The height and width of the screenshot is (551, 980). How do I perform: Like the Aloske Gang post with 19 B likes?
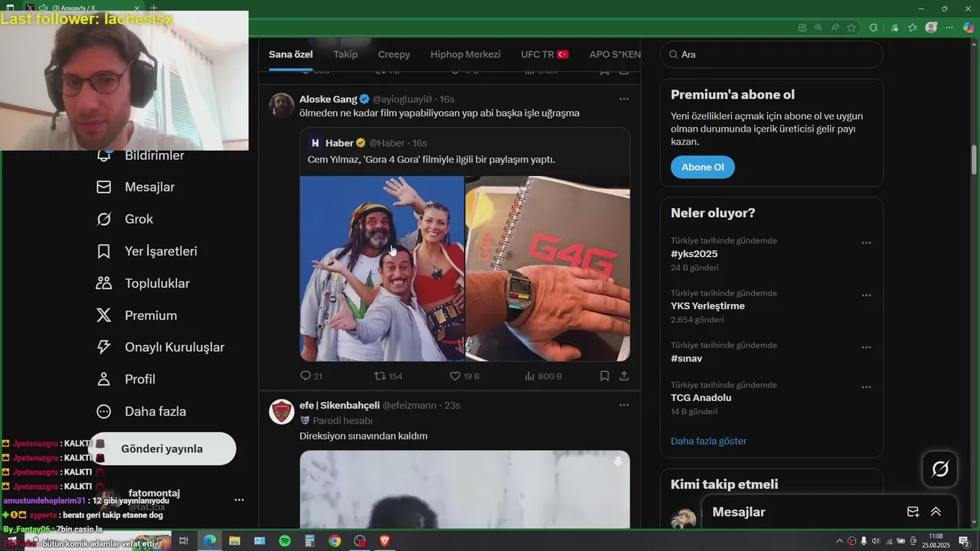[x=464, y=376]
